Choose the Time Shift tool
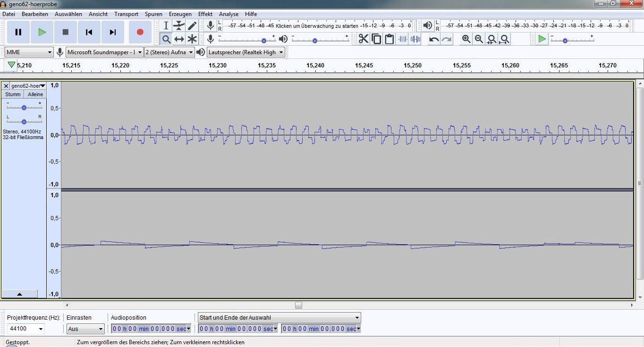Viewport: 644px width, 347px height. tap(179, 39)
